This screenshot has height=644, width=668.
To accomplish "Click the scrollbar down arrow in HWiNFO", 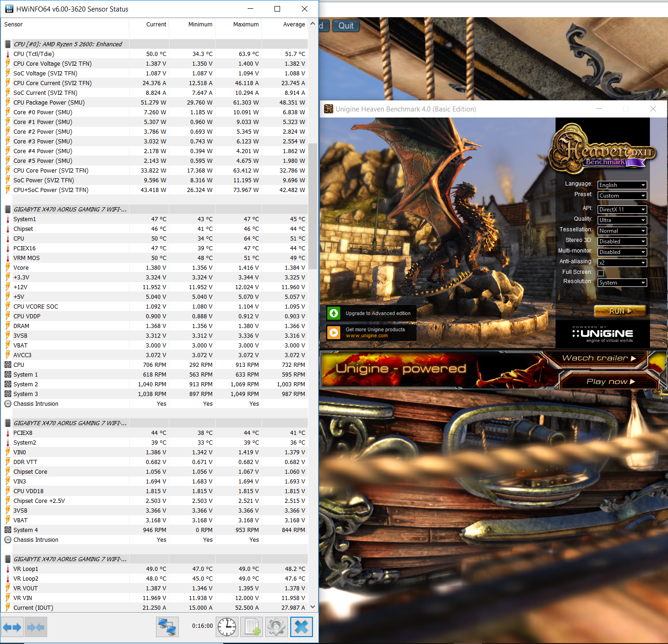I will (313, 607).
